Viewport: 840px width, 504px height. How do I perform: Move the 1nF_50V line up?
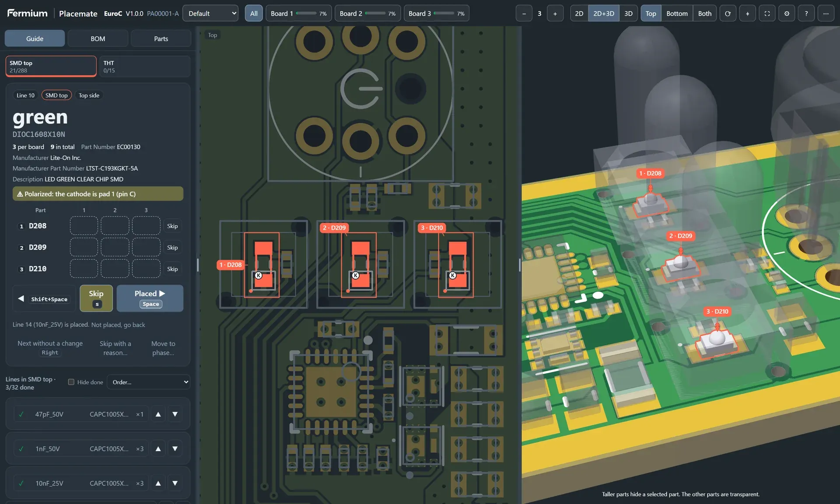(x=158, y=448)
